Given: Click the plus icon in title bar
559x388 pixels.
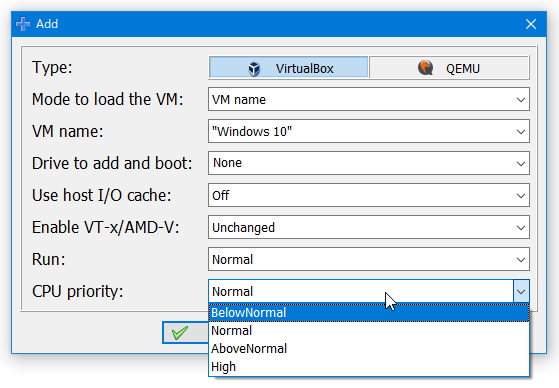Looking at the screenshot, I should (x=23, y=24).
